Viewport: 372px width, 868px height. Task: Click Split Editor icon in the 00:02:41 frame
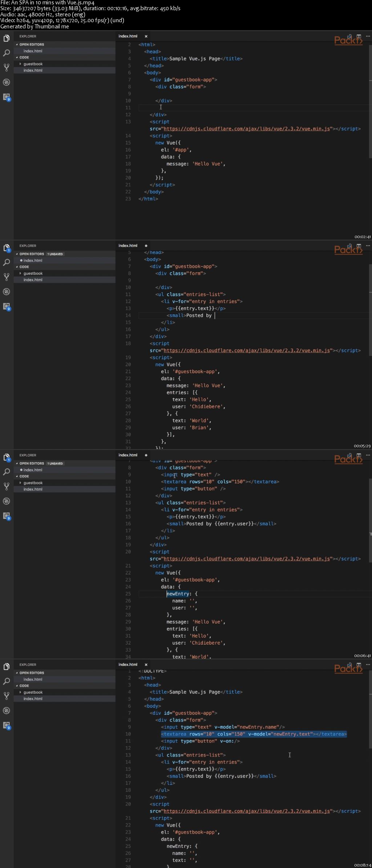coord(359,36)
